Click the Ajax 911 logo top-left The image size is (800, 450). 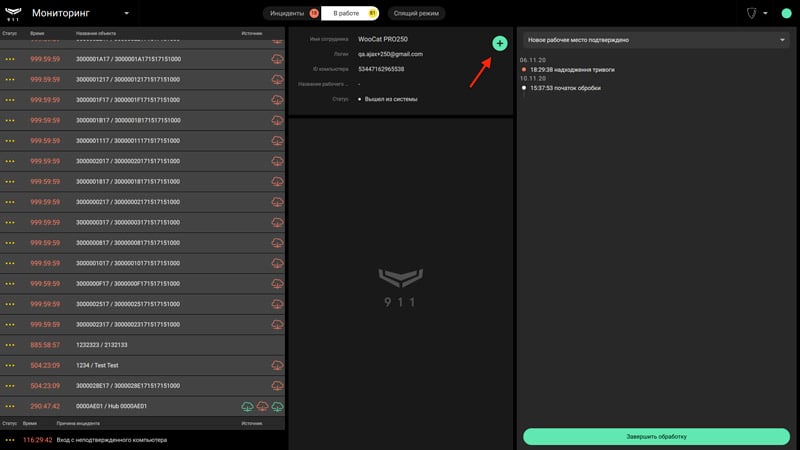13,14
